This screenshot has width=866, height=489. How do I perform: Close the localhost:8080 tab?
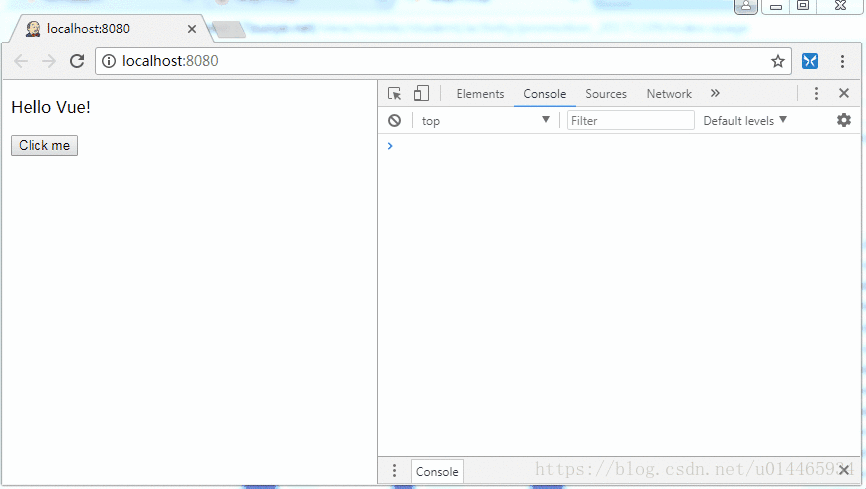pos(192,29)
